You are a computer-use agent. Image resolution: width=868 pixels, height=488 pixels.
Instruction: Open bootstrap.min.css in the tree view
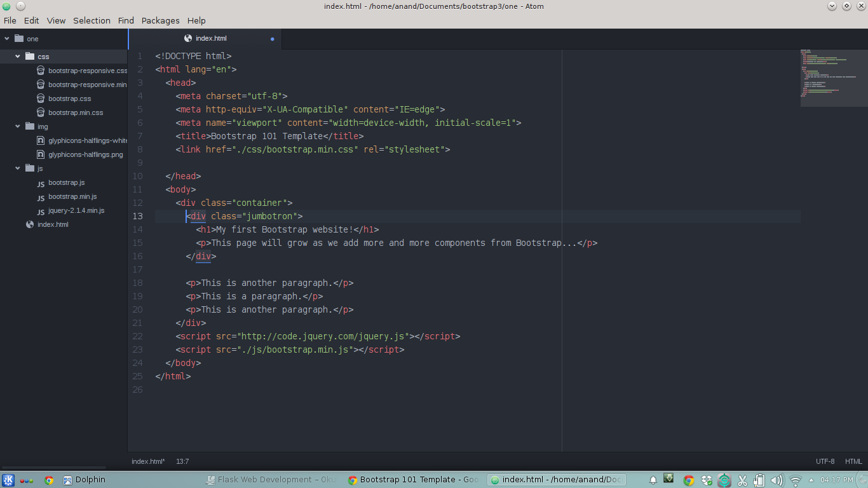[x=76, y=112]
